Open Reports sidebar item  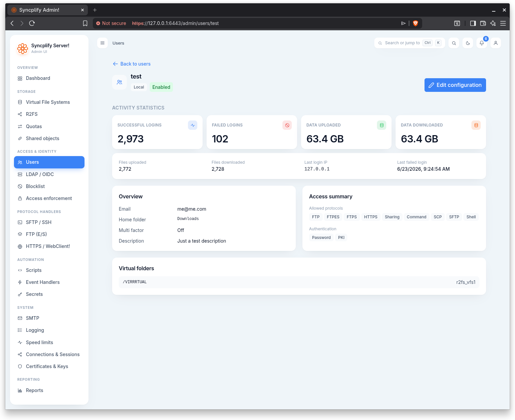tap(49, 390)
